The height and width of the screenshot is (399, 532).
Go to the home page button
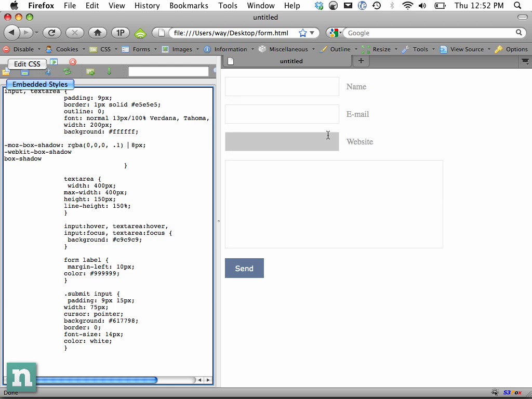click(98, 33)
